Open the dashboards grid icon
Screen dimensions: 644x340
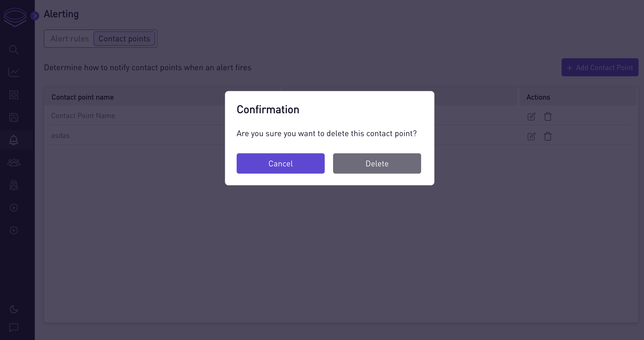(14, 95)
